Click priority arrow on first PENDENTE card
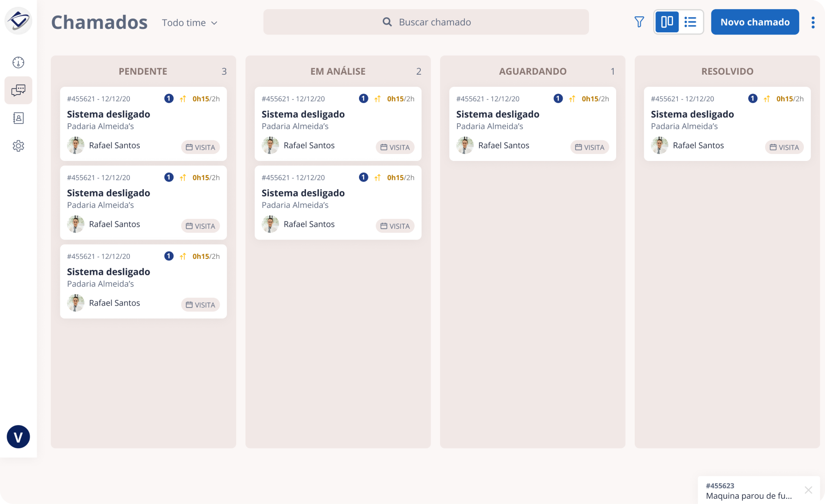The width and height of the screenshot is (825, 504). pyautogui.click(x=183, y=99)
